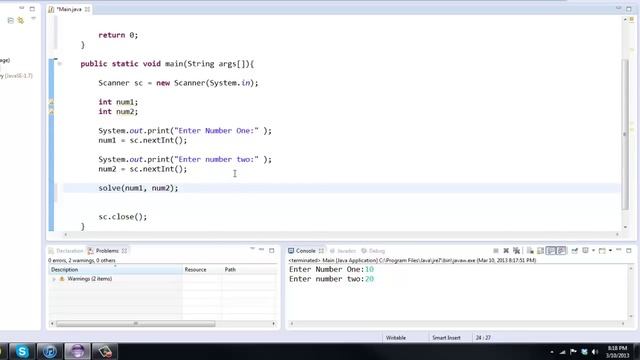
Task: Toggle Link with Editor in Package Explorer
Action: (20, 20)
